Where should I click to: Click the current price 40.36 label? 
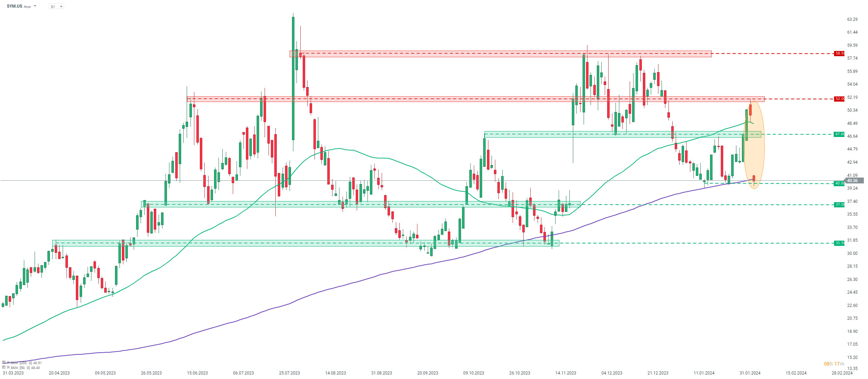(854, 181)
